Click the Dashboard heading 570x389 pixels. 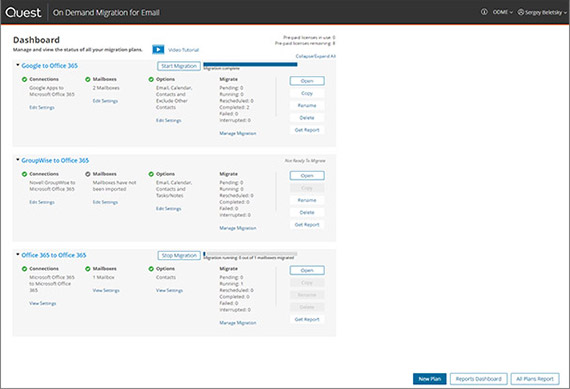coord(36,40)
